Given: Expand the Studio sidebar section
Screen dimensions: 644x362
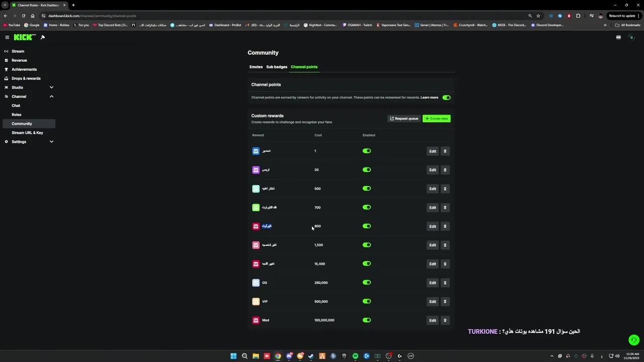Looking at the screenshot, I should [51, 87].
